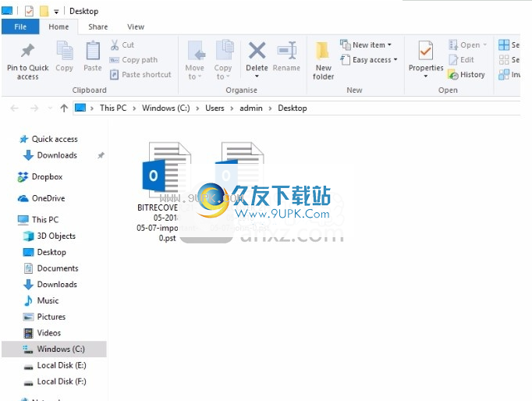Click the New folder quick access toolbar icon

coord(44,11)
